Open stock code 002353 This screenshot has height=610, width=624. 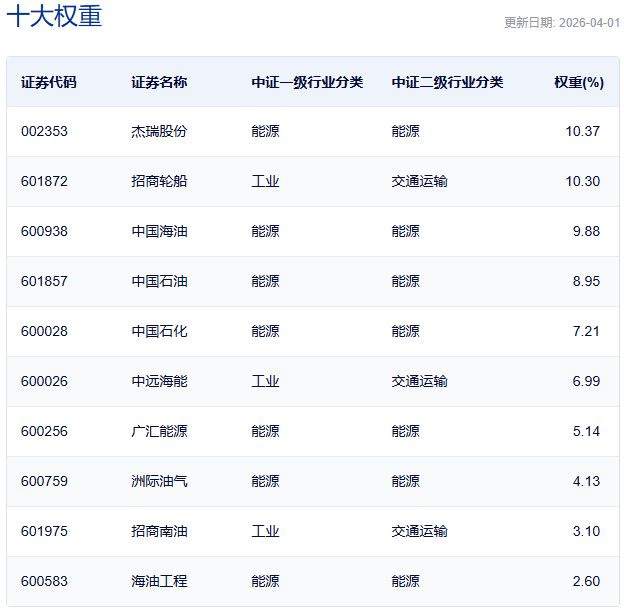(44, 131)
